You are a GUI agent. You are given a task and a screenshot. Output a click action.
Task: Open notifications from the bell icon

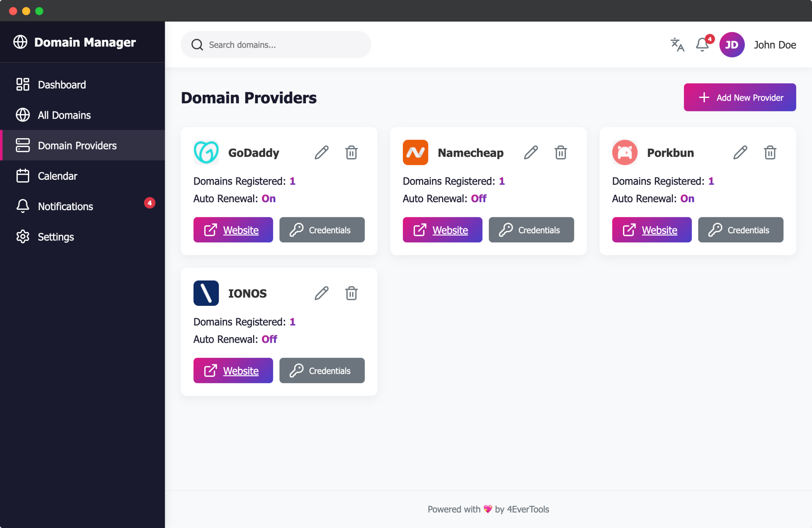coord(702,45)
